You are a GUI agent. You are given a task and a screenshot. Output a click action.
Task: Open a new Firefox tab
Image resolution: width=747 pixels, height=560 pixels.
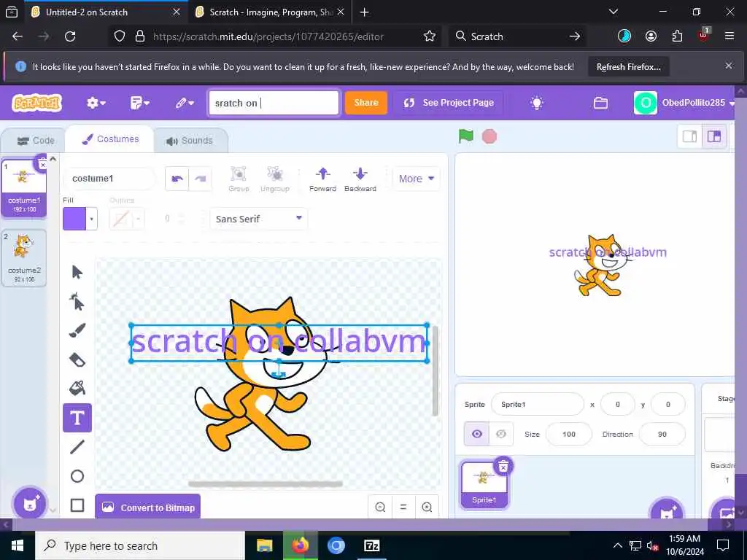365,12
